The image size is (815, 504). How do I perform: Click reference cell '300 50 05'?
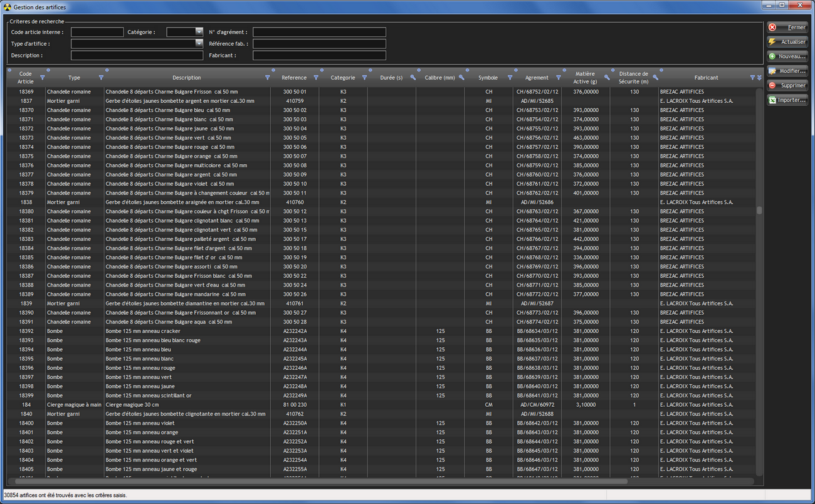click(295, 138)
